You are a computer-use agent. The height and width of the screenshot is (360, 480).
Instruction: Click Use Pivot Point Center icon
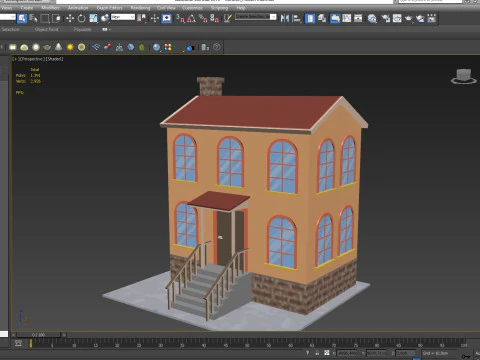click(141, 18)
